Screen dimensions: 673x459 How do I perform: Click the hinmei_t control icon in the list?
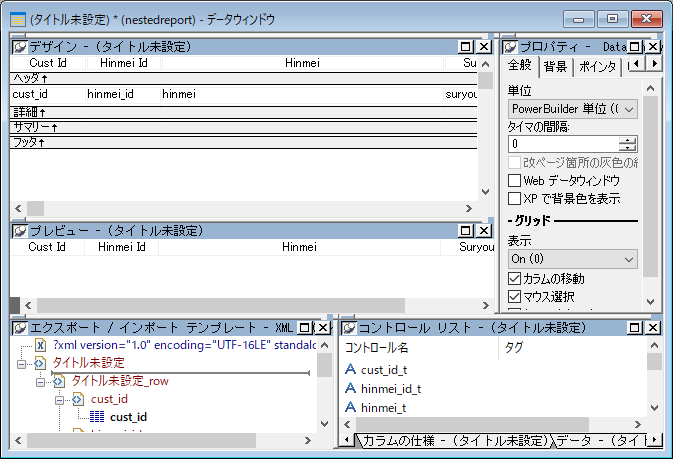pos(350,407)
